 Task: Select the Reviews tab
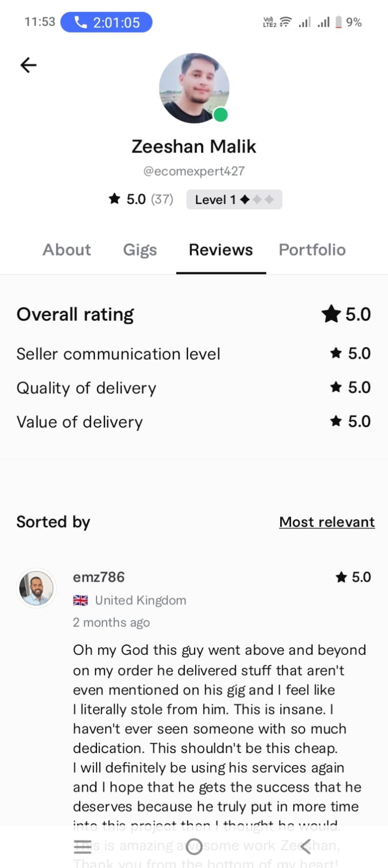point(221,250)
